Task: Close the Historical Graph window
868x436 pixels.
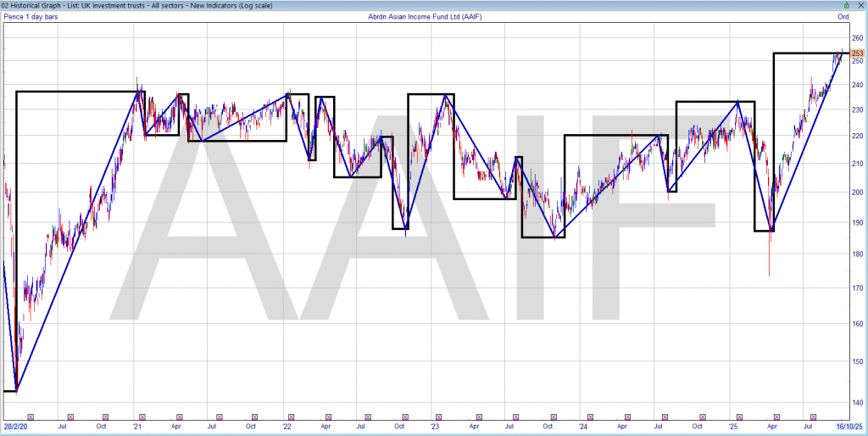Action: pyautogui.click(x=860, y=5)
